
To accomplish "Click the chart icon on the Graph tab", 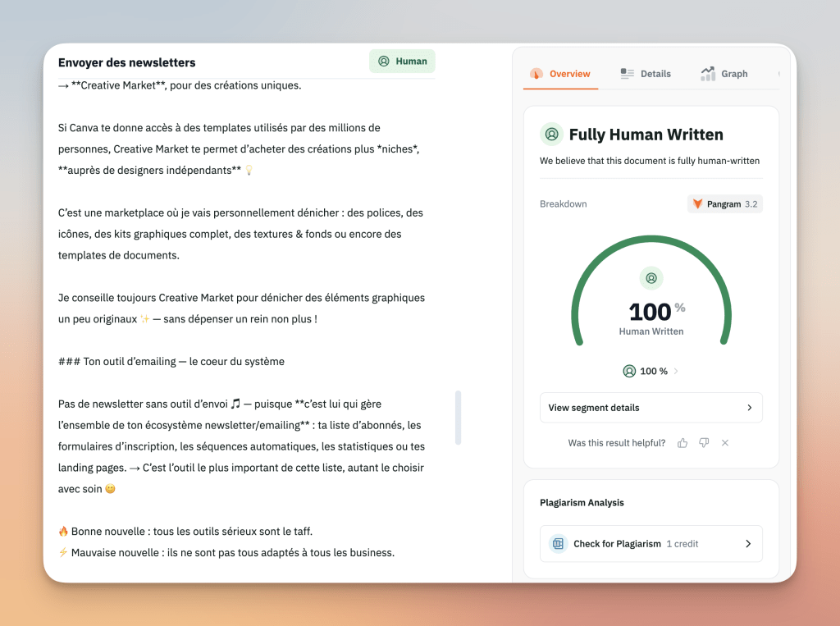I will [x=708, y=74].
